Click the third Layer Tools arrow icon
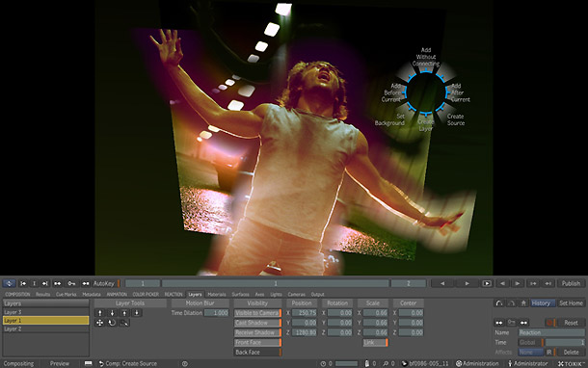Viewport: 588px width, 368px height. point(124,313)
